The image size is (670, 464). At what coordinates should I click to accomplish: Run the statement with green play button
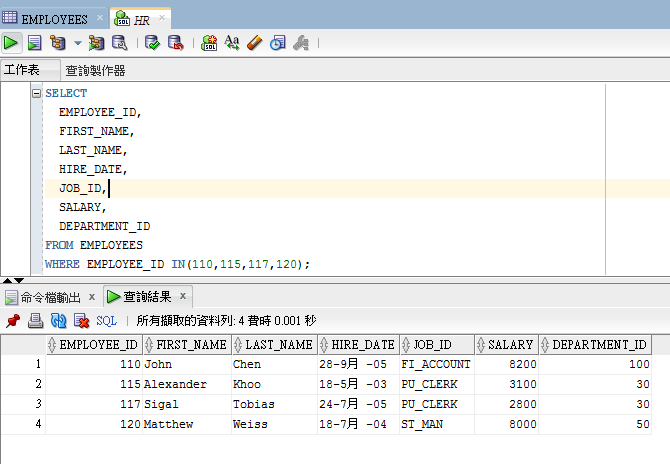click(x=11, y=43)
